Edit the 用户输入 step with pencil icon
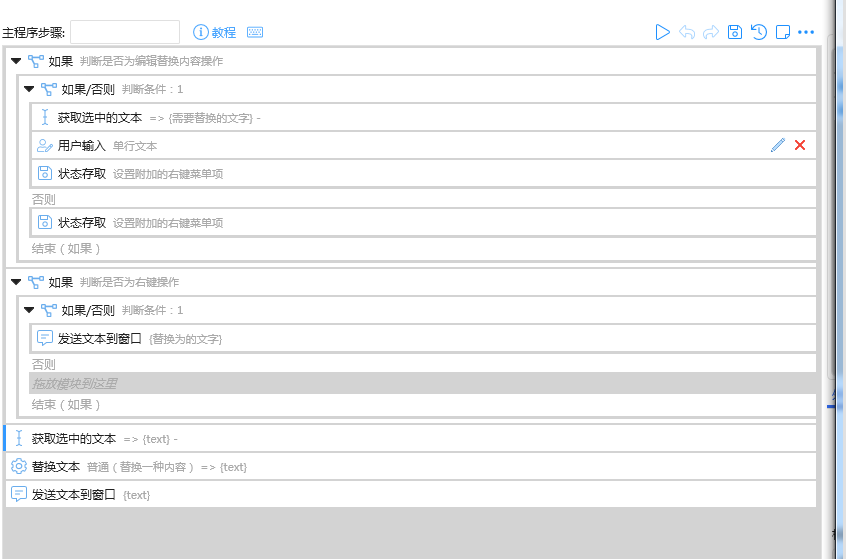This screenshot has width=846, height=559. pyautogui.click(x=778, y=145)
